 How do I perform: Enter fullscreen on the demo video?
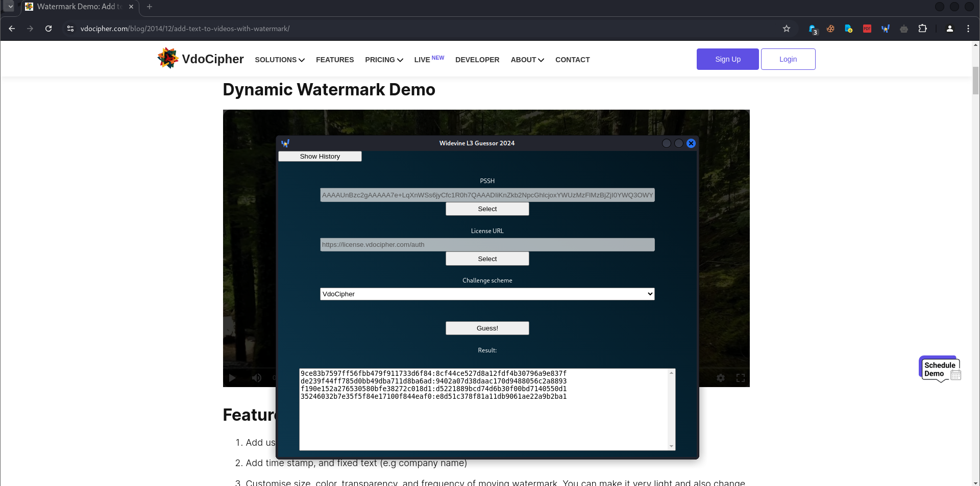pyautogui.click(x=741, y=378)
